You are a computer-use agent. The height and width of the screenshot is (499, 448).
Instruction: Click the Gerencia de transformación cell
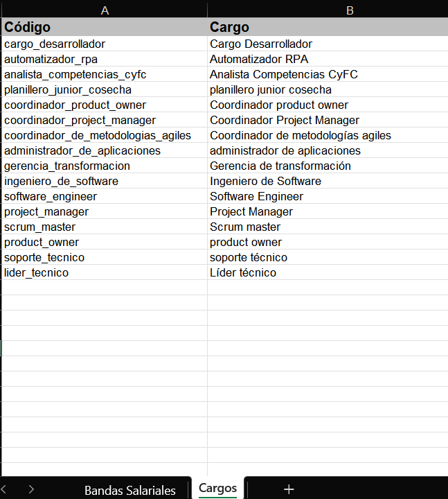point(328,166)
